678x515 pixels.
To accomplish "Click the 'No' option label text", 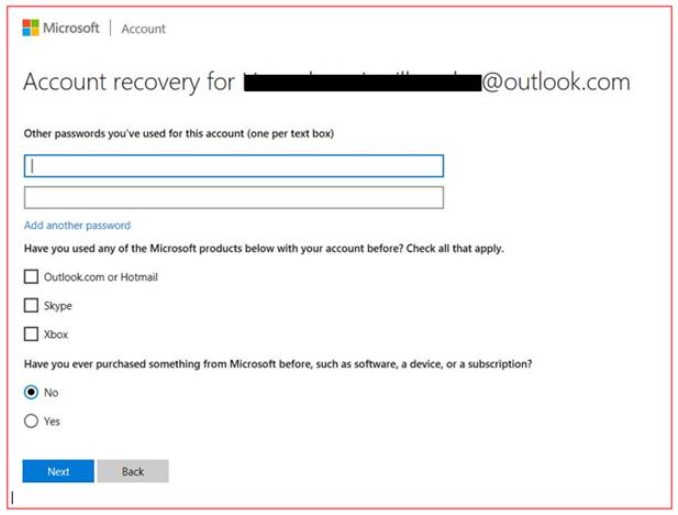I will tap(51, 393).
